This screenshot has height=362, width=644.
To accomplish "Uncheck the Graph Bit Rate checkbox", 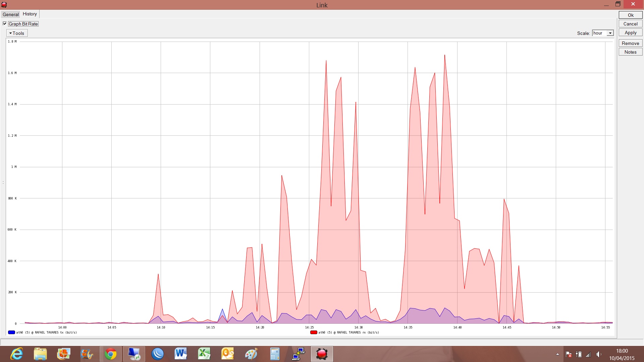I will click(5, 24).
